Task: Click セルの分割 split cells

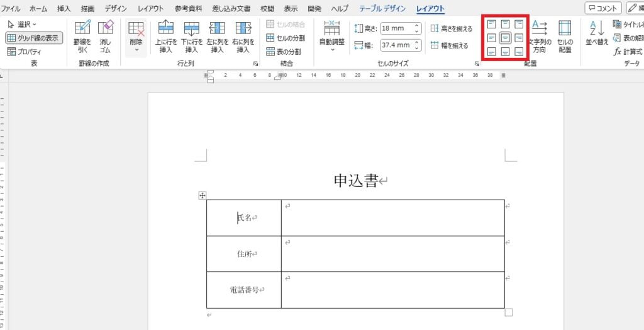Action: 286,38
